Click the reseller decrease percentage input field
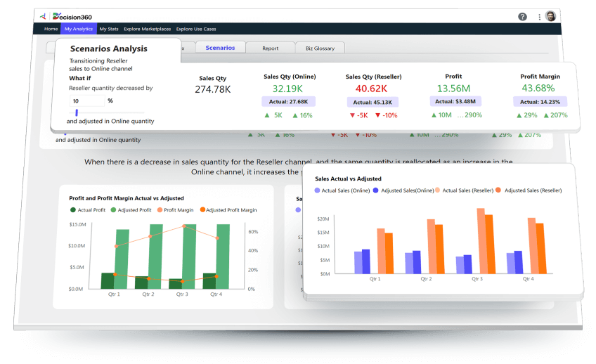This screenshot has width=596, height=364. [x=86, y=100]
